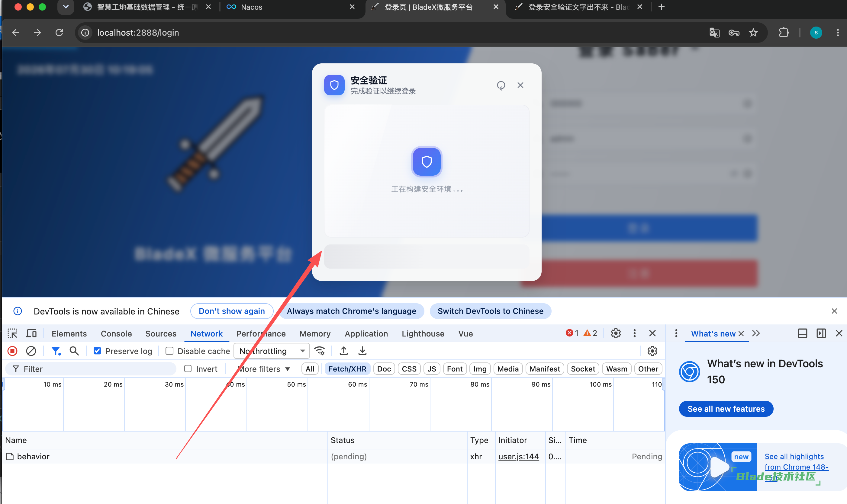Open the Lighthouse panel
The image size is (847, 504).
(x=423, y=333)
